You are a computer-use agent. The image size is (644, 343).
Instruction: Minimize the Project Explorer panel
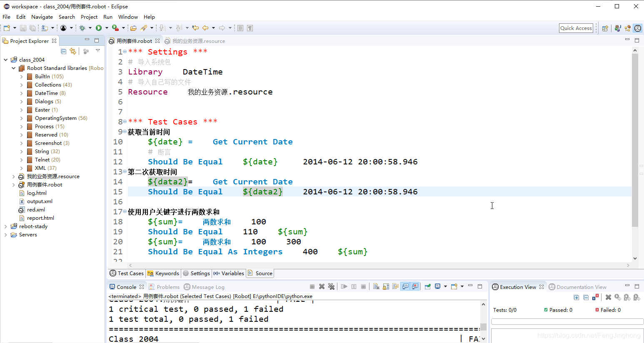click(87, 40)
